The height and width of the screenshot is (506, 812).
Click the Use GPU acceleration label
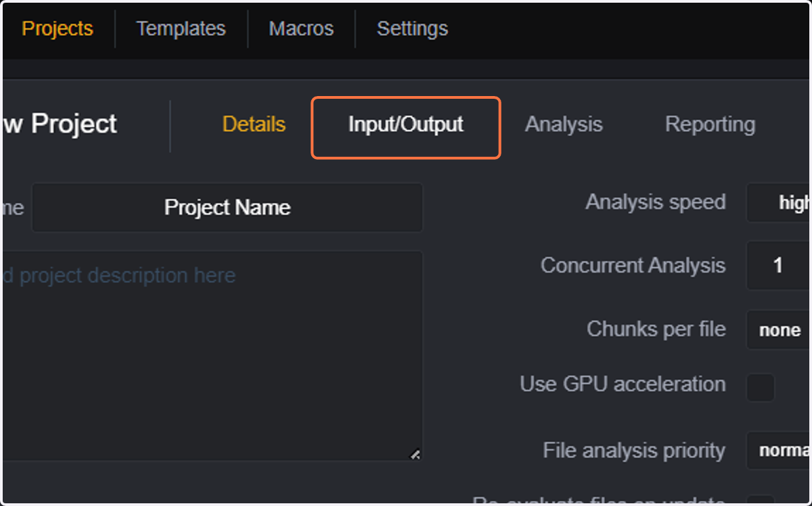tap(623, 384)
